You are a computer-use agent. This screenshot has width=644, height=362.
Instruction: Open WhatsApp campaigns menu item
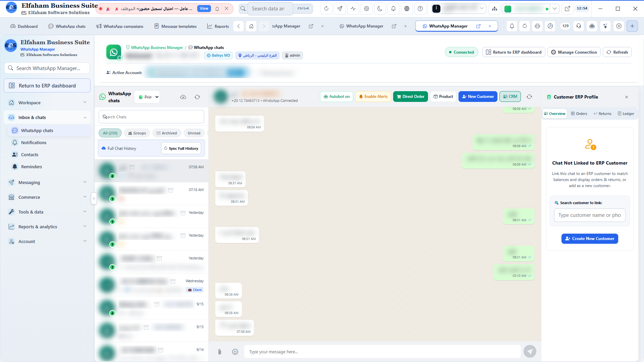[x=120, y=26]
